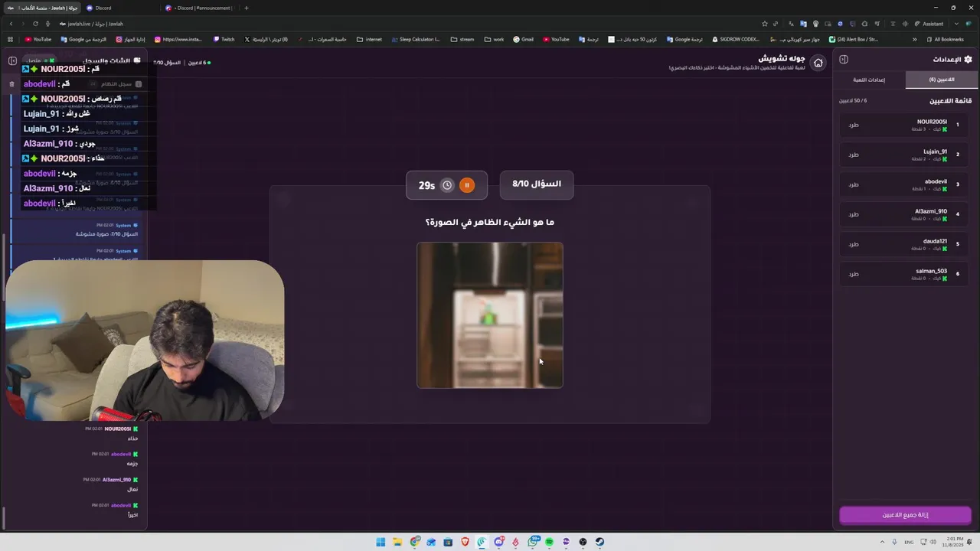The image size is (980, 551).
Task: Open File Explorer from the taskbar
Action: point(397,542)
